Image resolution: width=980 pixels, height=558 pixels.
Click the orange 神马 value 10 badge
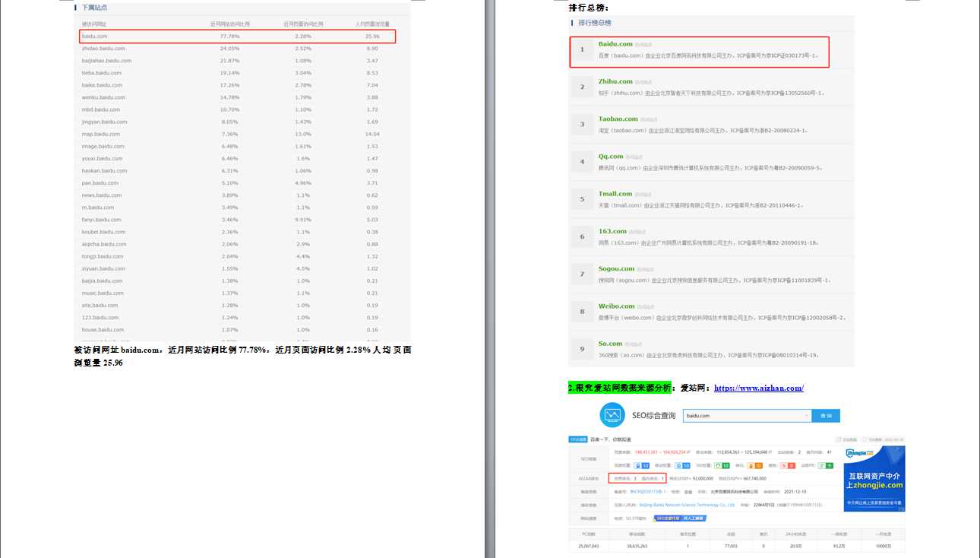pyautogui.click(x=755, y=465)
